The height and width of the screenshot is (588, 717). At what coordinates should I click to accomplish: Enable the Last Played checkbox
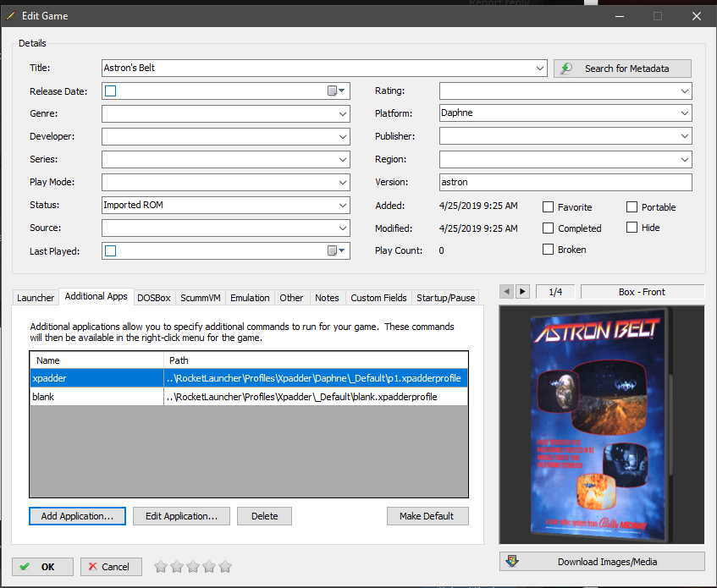(x=111, y=250)
